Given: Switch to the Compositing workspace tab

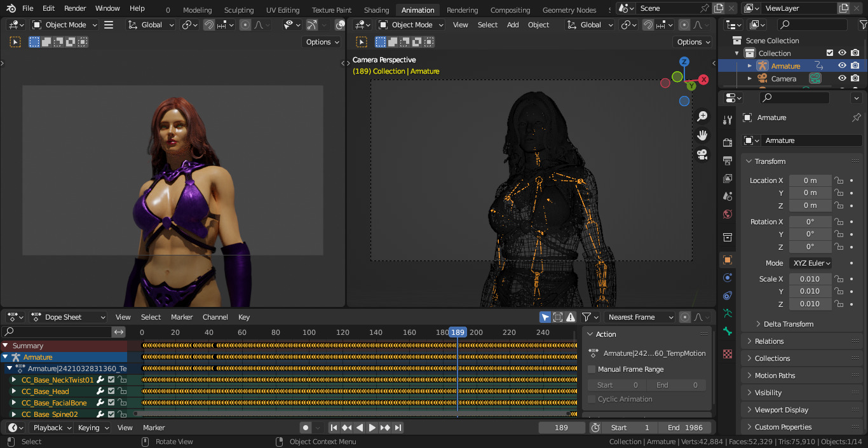Looking at the screenshot, I should pyautogui.click(x=510, y=10).
